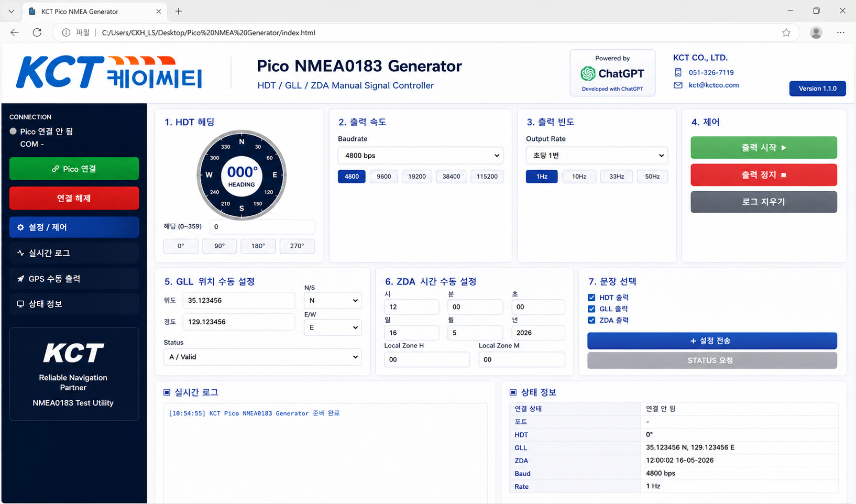Click the white KCT logo in sidebar card

(73, 353)
